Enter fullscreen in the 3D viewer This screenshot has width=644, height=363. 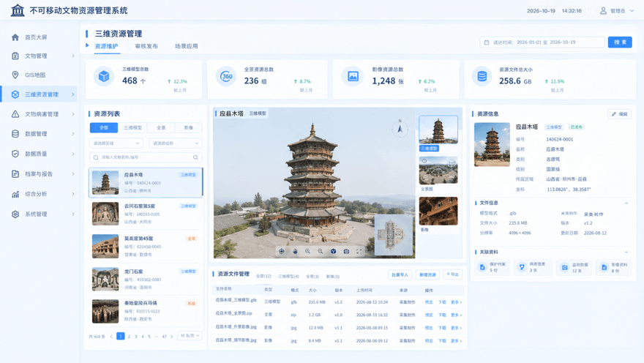tap(359, 251)
